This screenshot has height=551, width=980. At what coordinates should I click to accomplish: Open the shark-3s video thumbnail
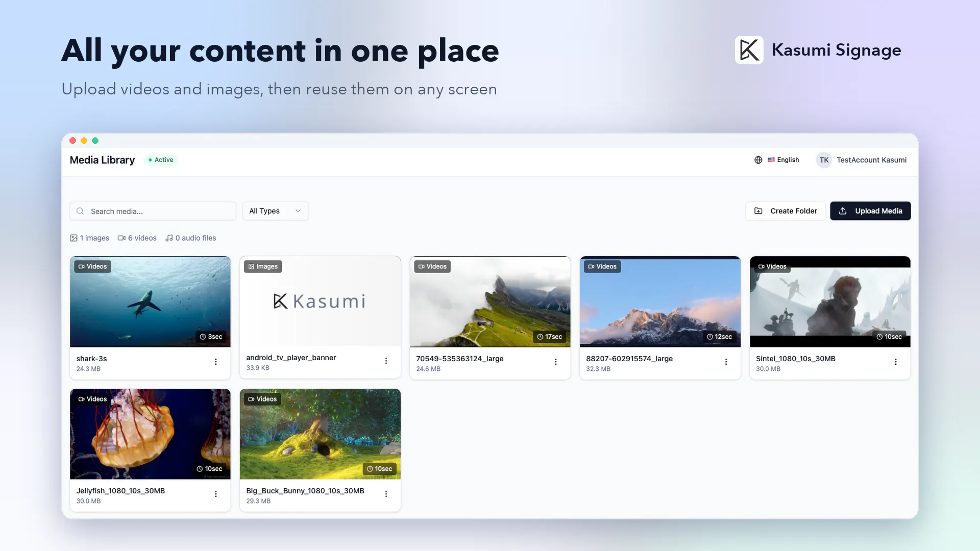click(x=150, y=302)
